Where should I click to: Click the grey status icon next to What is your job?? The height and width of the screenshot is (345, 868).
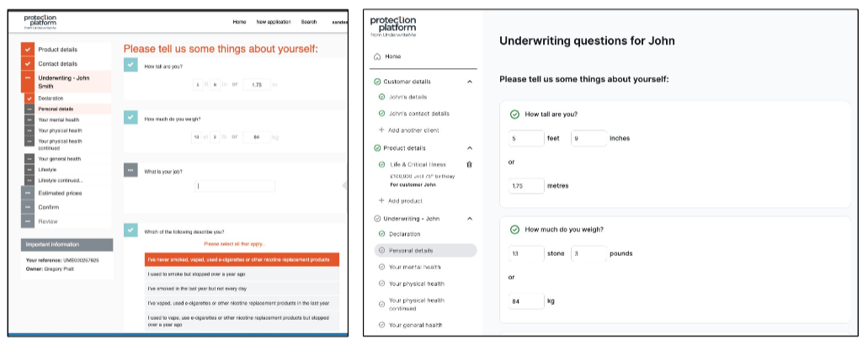[x=130, y=170]
